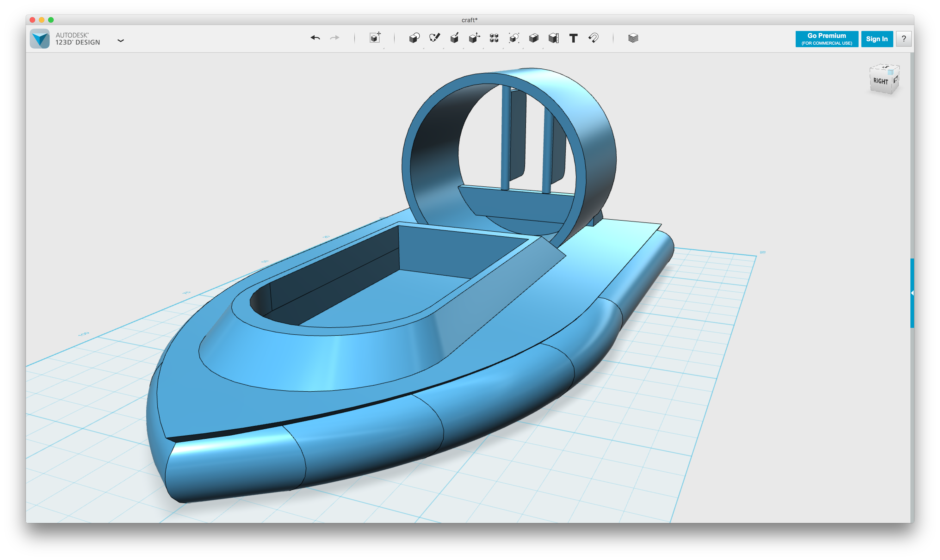Click the Undo arrow
This screenshot has height=560, width=940.
315,38
